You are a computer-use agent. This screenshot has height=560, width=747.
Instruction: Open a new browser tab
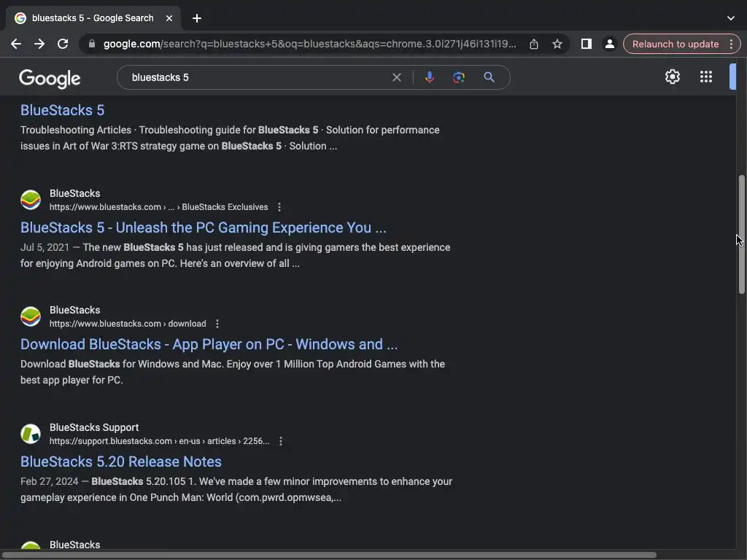(x=197, y=18)
